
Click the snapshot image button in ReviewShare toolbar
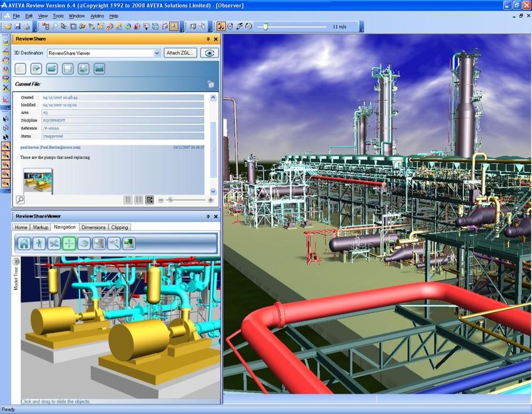click(x=99, y=69)
